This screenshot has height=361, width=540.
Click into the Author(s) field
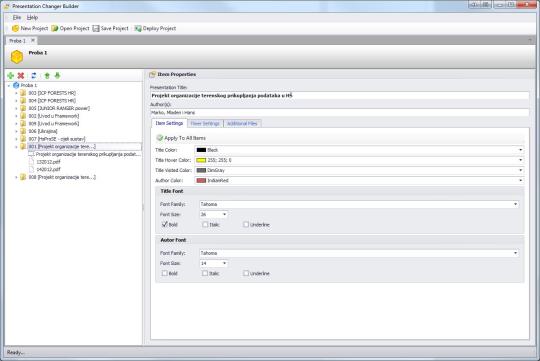[340, 113]
